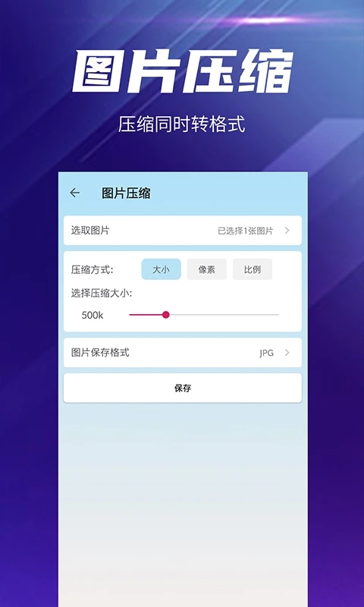Expand the chevron next to JPG
This screenshot has height=607, width=364.
pyautogui.click(x=287, y=353)
